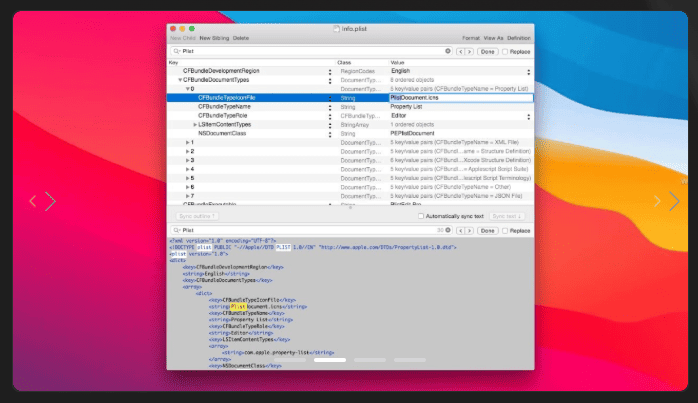Viewport: 698px width, 403px height.
Task: Click the PlistDocument.icns value edit field
Action: pyautogui.click(x=461, y=98)
